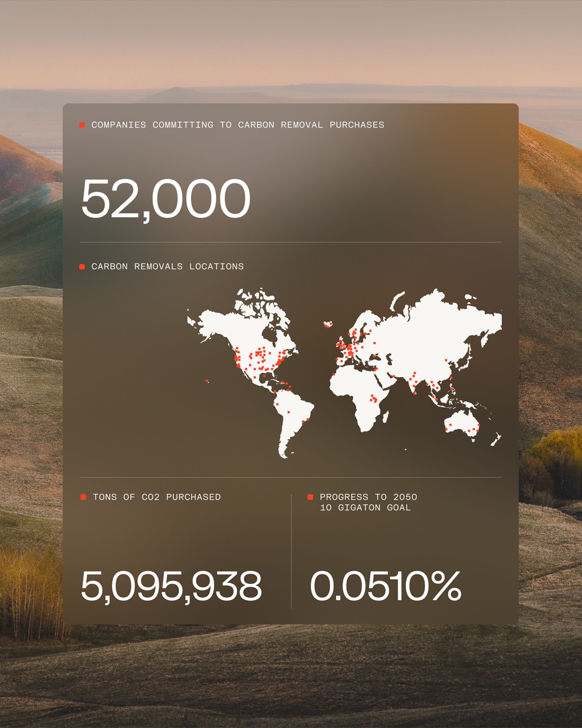Image resolution: width=582 pixels, height=728 pixels.
Task: Click the 'Progress to 2050 10 gigaton goal' label
Action: click(369, 502)
